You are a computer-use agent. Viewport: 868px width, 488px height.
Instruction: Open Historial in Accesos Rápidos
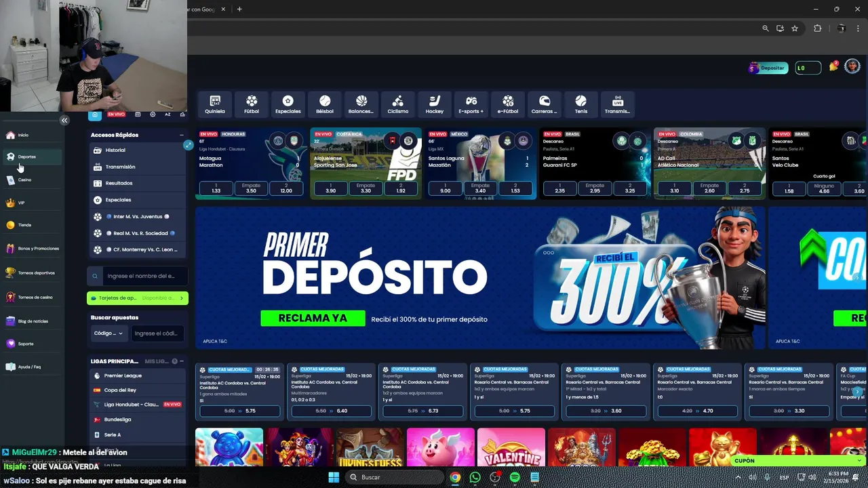[138, 150]
